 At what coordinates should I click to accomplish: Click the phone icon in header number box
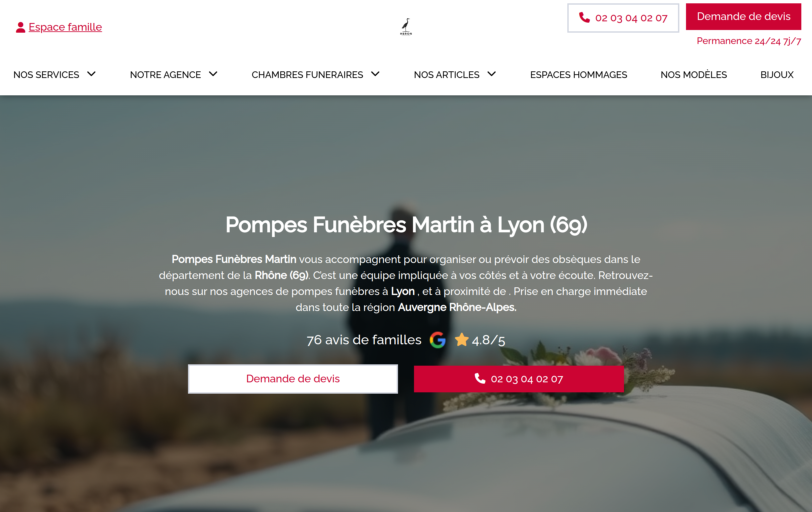click(584, 18)
